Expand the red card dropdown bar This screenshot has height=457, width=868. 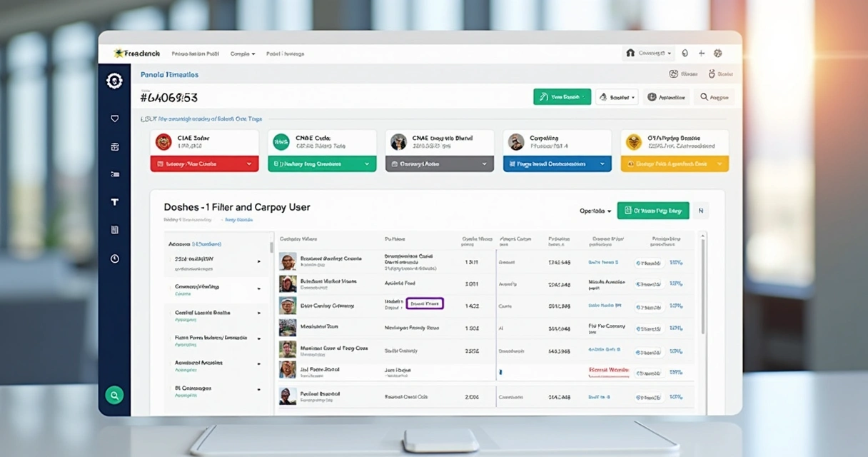203,164
